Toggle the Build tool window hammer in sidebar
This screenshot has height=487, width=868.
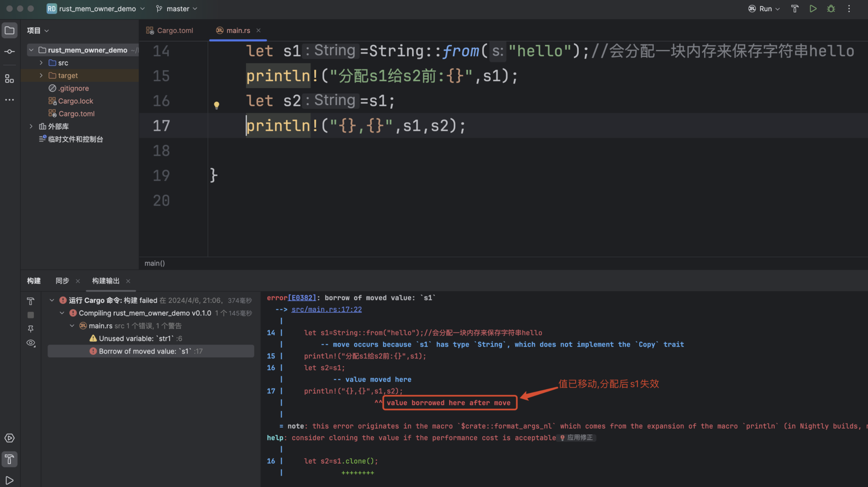(x=9, y=459)
